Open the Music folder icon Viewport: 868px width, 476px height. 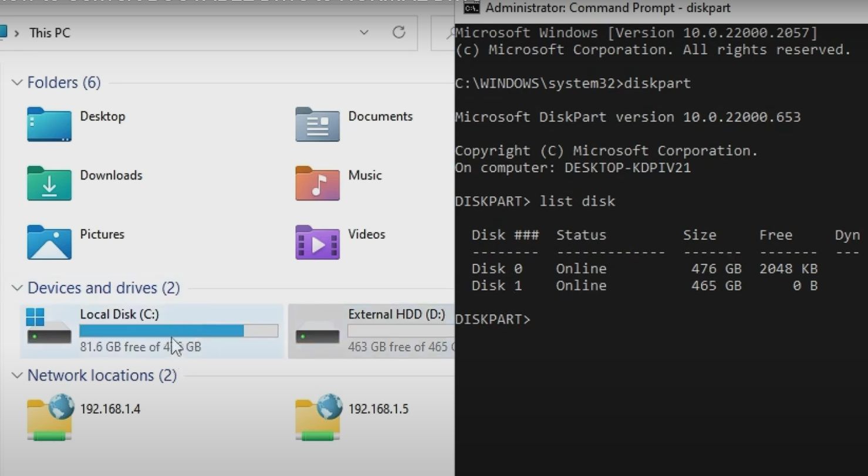tap(318, 183)
